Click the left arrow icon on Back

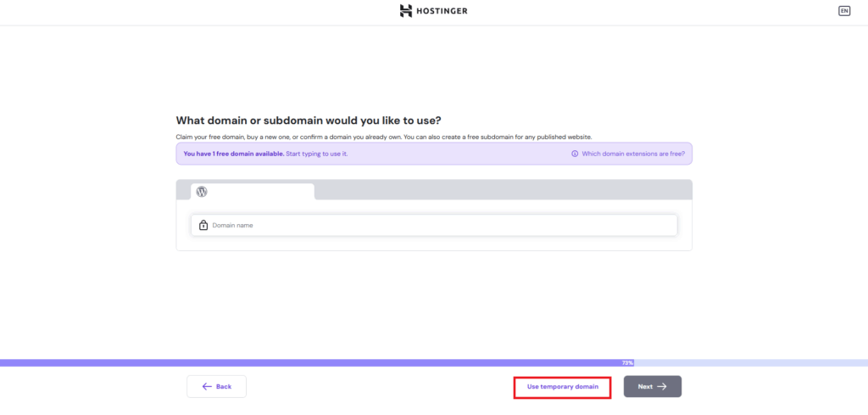[207, 386]
